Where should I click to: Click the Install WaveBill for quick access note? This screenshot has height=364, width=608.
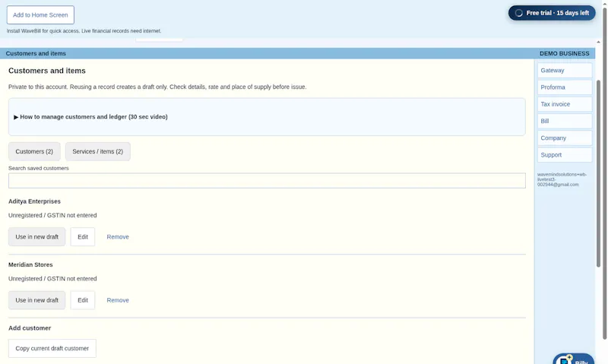pos(84,31)
